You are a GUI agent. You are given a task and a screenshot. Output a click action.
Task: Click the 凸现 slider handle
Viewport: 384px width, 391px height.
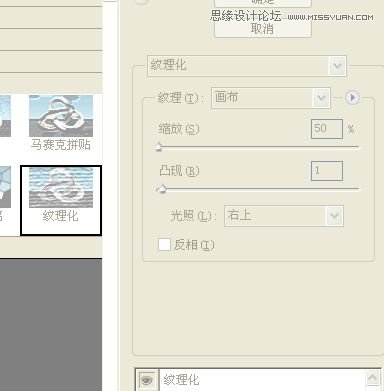(x=162, y=189)
